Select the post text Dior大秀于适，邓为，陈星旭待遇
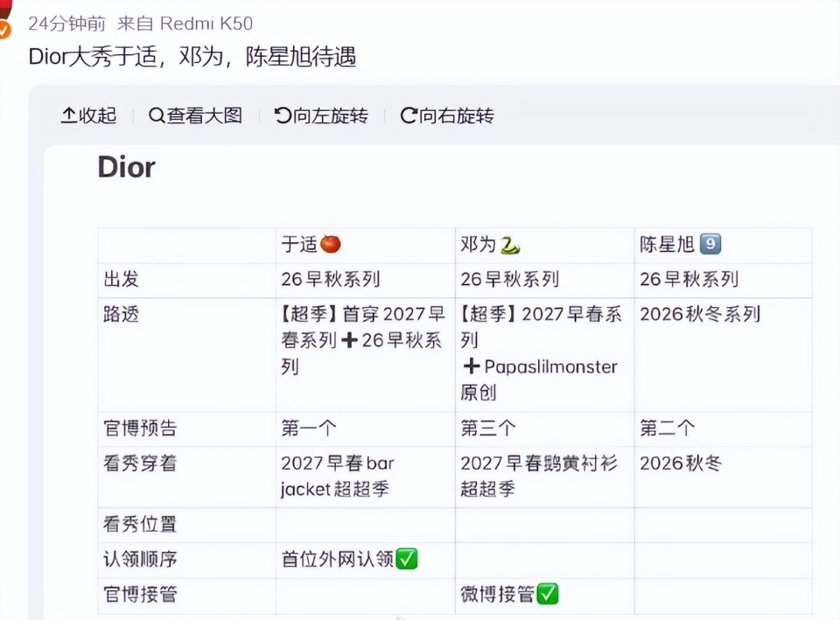Image resolution: width=840 pixels, height=620 pixels. pyautogui.click(x=192, y=57)
